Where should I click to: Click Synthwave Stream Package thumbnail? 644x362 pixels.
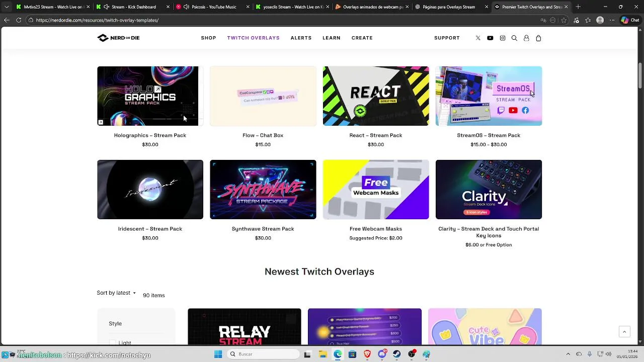[x=263, y=190]
